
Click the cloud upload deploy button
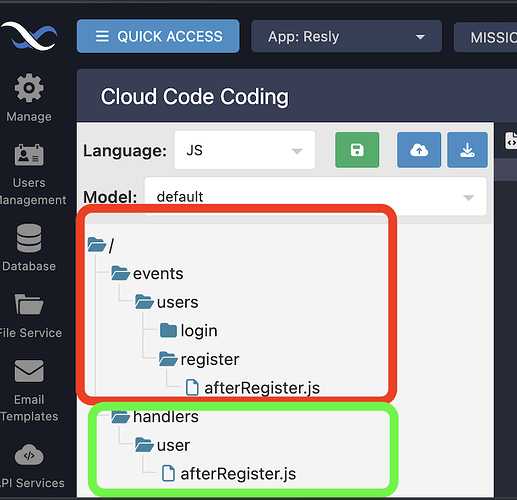419,150
